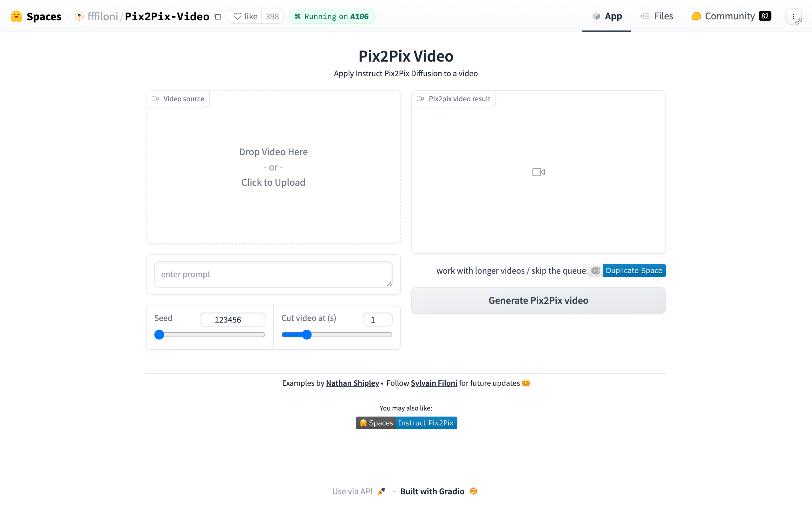Screen dimensions: 812x508
Task: Click the heart like button
Action: click(245, 16)
